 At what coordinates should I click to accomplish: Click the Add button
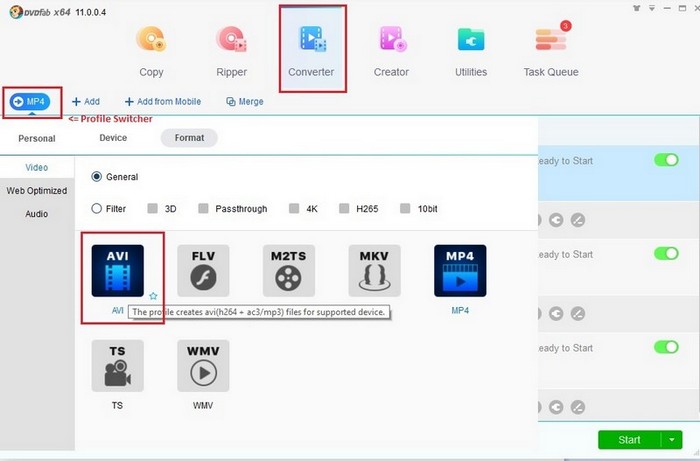[86, 102]
